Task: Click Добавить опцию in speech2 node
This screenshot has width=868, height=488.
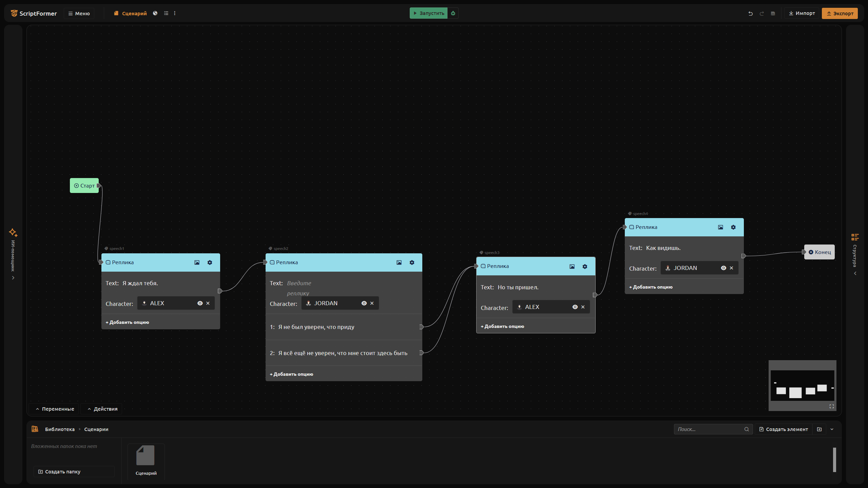Action: click(291, 374)
